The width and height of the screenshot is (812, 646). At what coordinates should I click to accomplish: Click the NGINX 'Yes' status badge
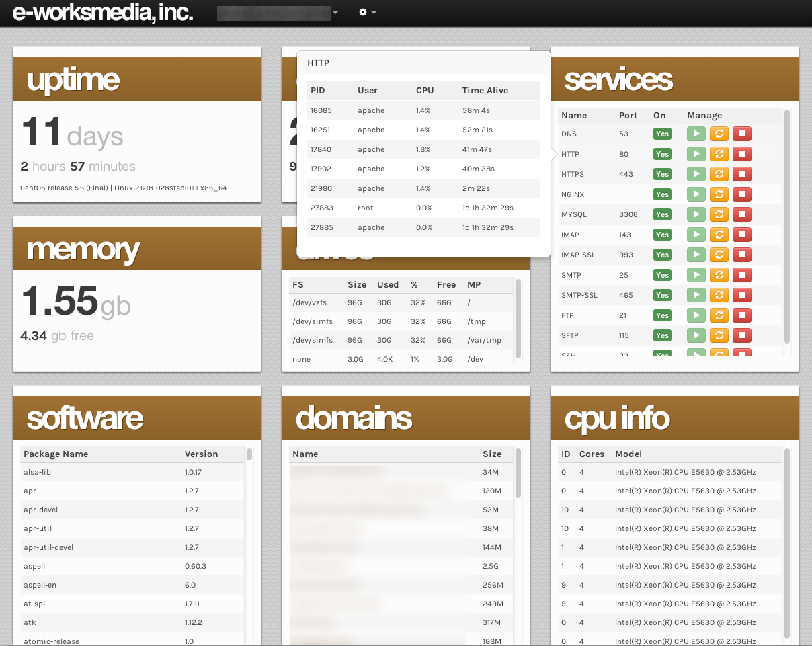(662, 194)
